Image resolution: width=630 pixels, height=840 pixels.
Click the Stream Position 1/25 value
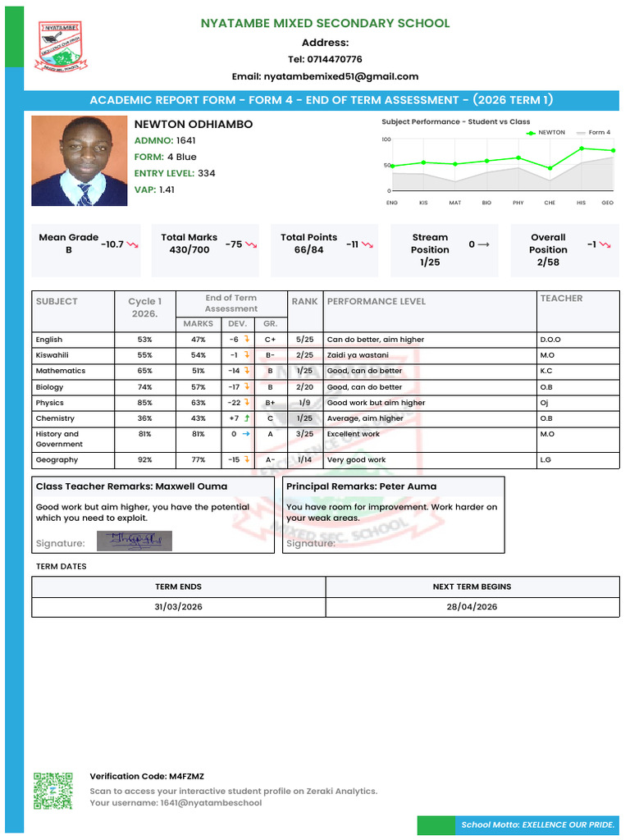(x=430, y=262)
